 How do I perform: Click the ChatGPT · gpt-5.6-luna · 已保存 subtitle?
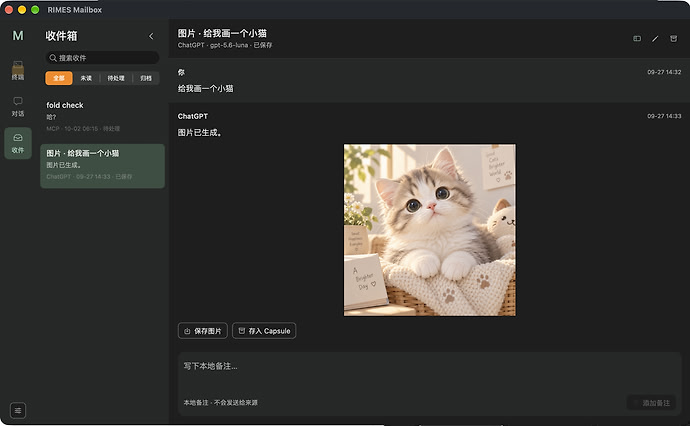225,45
